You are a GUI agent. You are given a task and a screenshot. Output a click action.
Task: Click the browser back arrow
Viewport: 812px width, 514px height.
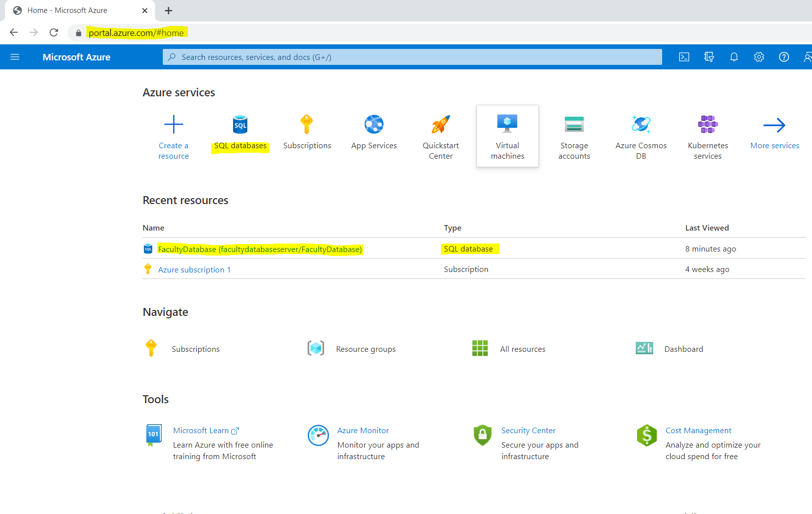click(13, 32)
